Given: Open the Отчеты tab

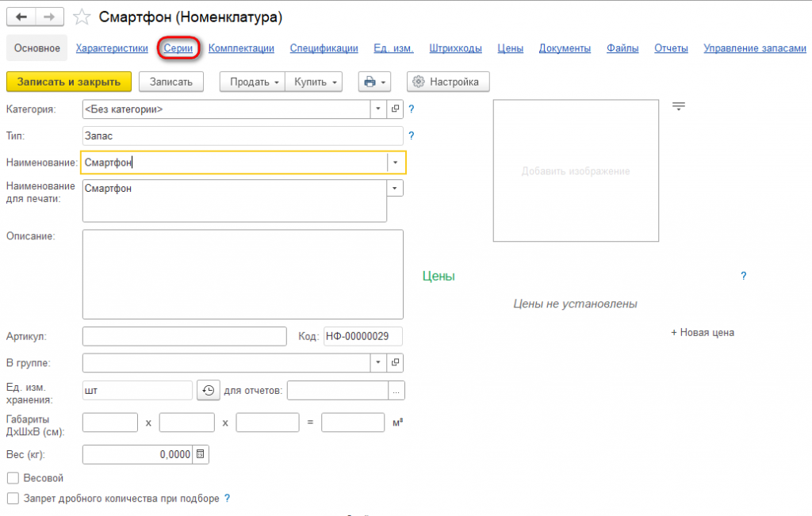Looking at the screenshot, I should 671,48.
